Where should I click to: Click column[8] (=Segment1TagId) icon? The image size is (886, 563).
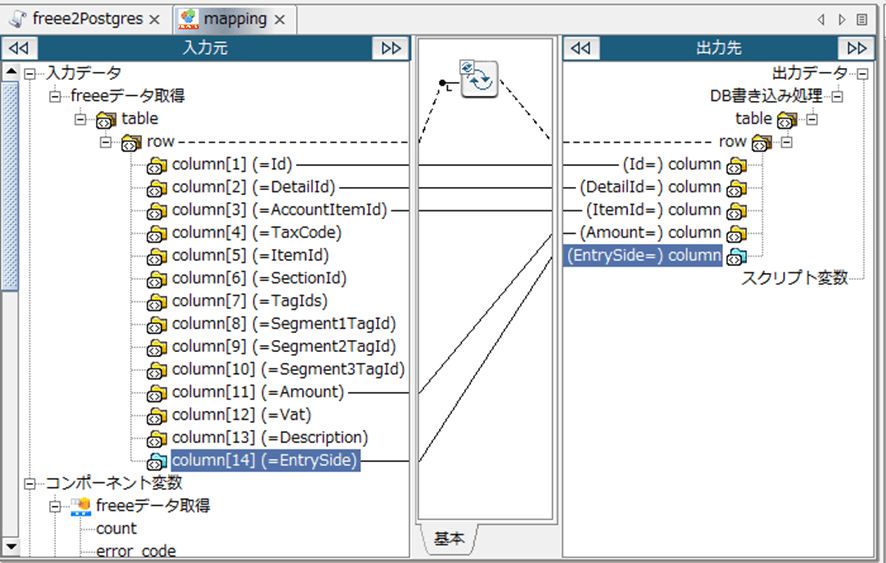[x=157, y=325]
